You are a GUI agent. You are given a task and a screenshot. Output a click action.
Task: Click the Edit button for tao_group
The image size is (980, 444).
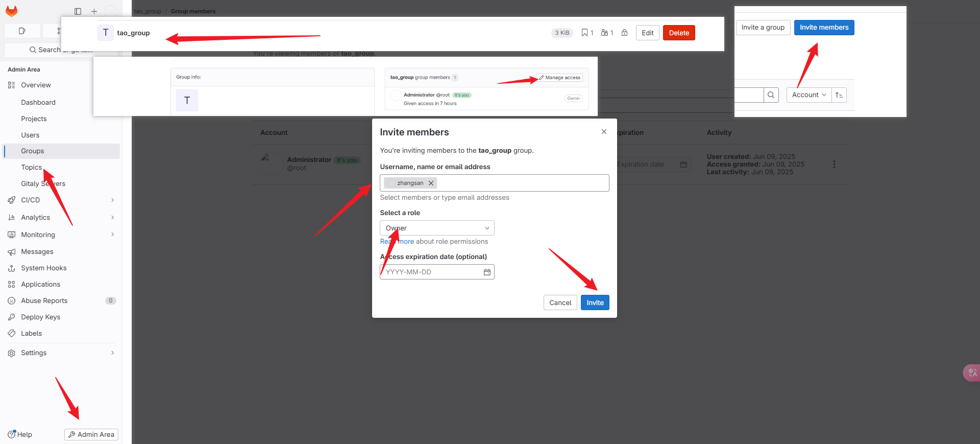point(648,33)
